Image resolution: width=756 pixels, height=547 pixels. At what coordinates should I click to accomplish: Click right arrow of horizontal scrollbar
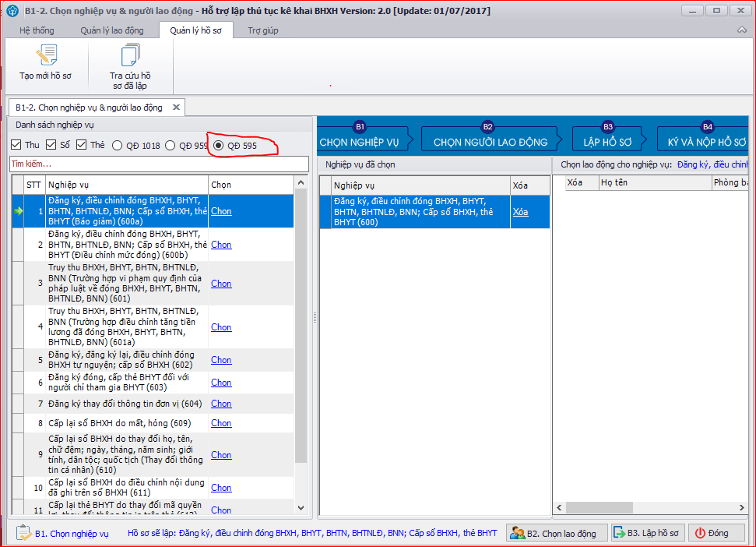(741, 507)
